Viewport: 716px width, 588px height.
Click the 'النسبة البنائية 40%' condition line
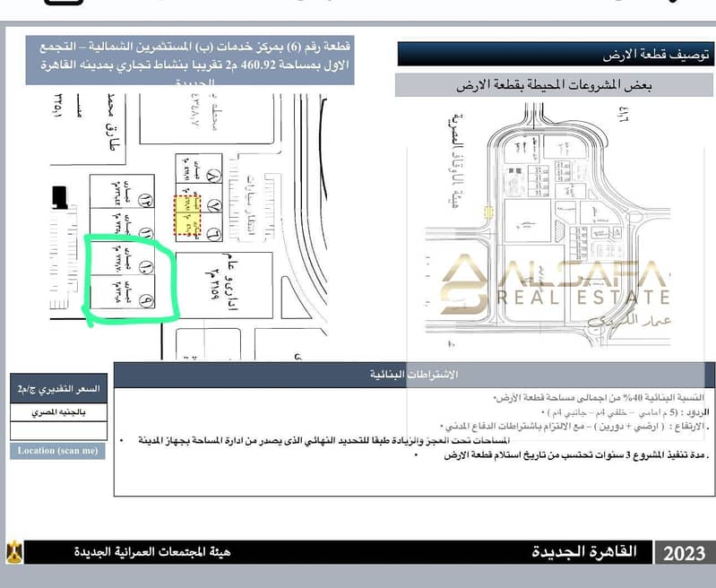[x=600, y=398]
